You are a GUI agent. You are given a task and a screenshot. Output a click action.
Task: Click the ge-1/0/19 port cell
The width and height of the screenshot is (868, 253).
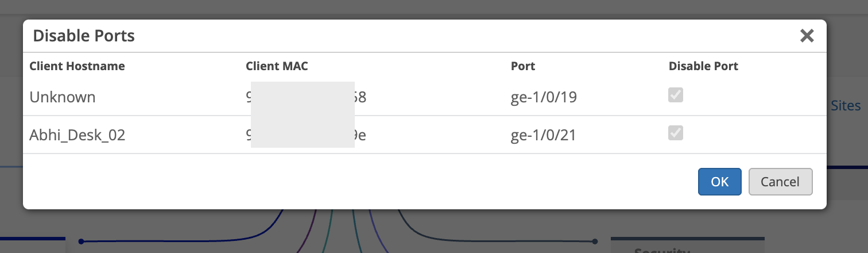543,97
